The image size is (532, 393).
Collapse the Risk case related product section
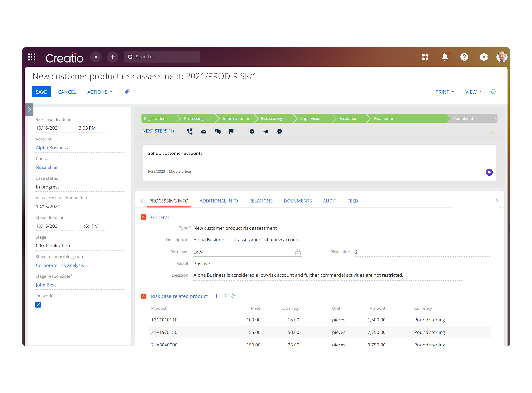tap(144, 296)
